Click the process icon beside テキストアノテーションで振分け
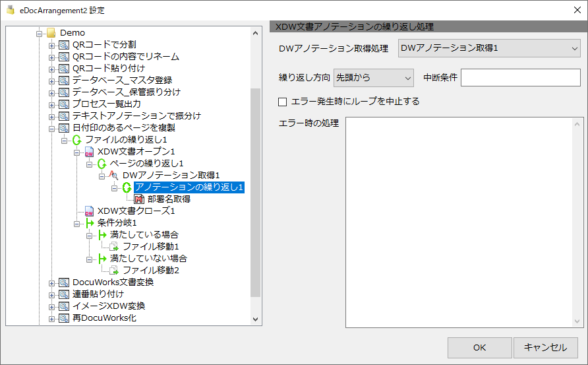Image resolution: width=588 pixels, height=365 pixels. coord(64,116)
